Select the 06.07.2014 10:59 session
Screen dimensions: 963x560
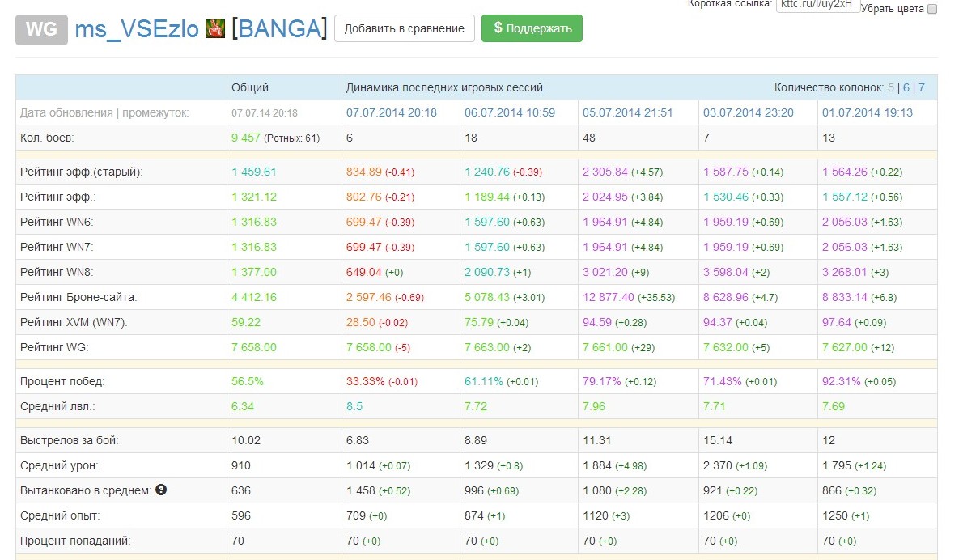510,112
